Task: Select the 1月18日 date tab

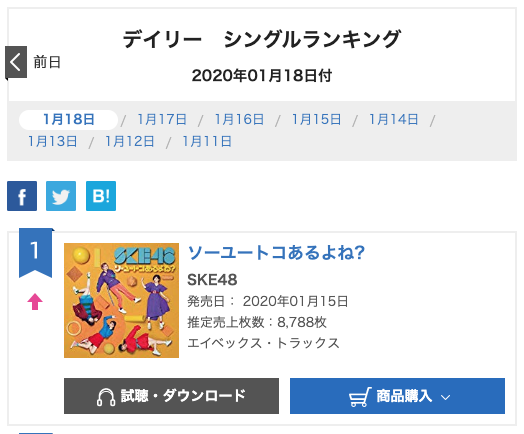Action: point(69,120)
